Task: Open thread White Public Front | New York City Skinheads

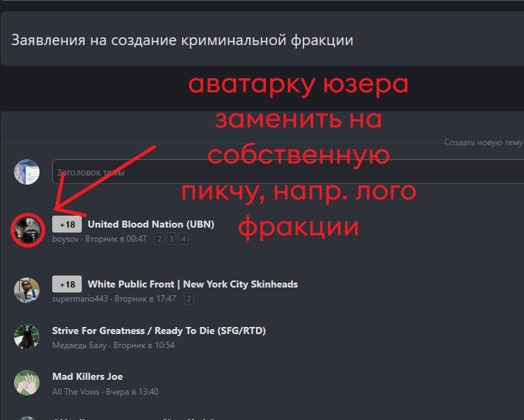Action: click(193, 284)
